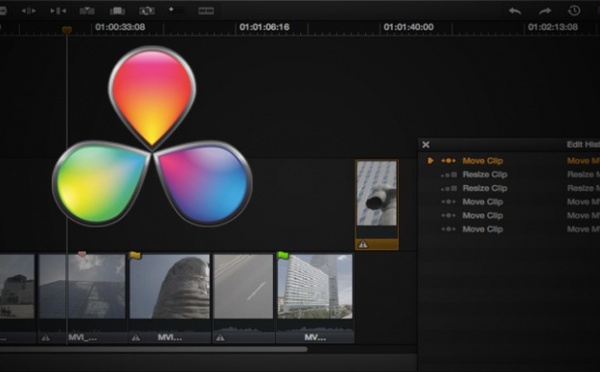Click the horizontal timeline scrollbar
Screen dimensions: 600x372
tap(153, 349)
